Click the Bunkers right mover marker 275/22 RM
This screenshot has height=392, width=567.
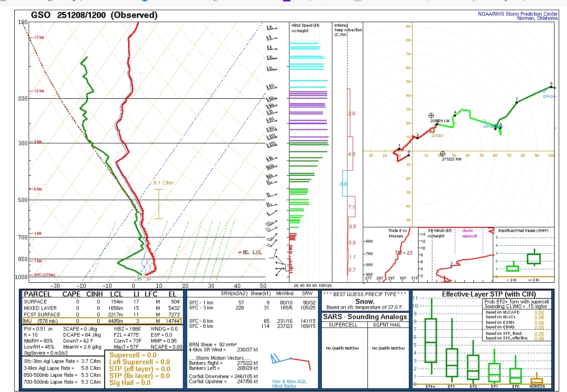443,154
